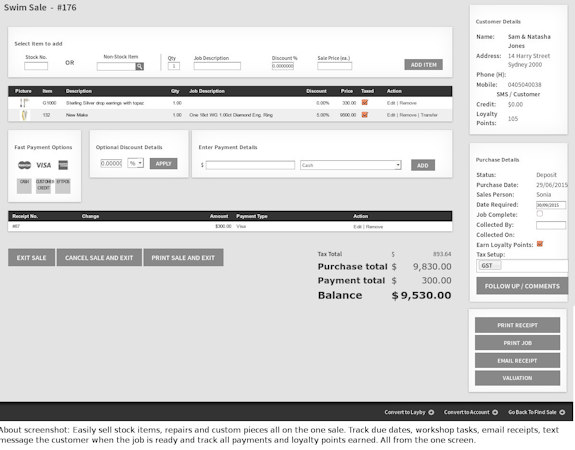575x450 pixels.
Task: Click the Balance $9,530.00 value
Action: click(421, 295)
